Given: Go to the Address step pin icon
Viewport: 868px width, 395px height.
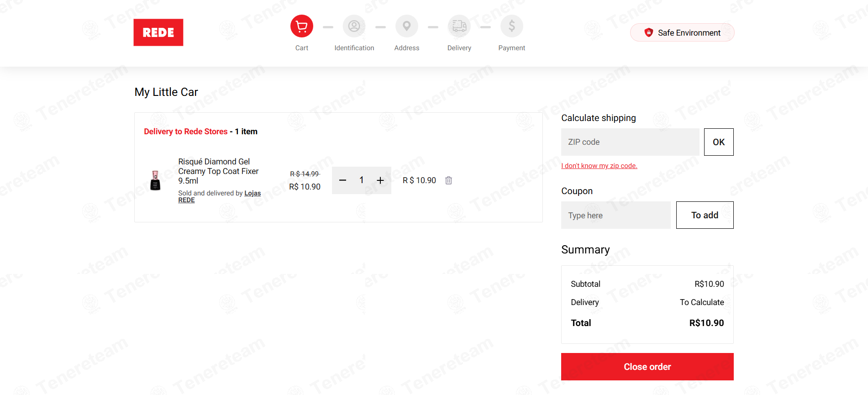Looking at the screenshot, I should tap(407, 26).
